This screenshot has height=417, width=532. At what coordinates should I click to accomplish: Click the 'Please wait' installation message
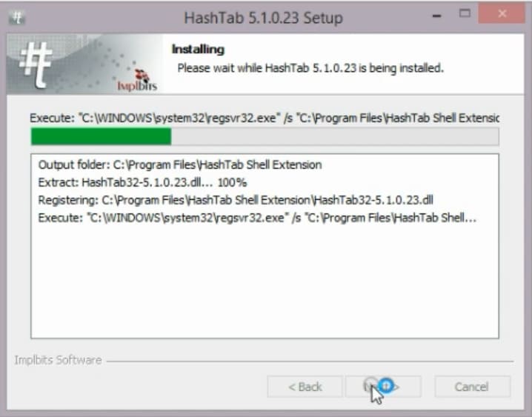[310, 68]
